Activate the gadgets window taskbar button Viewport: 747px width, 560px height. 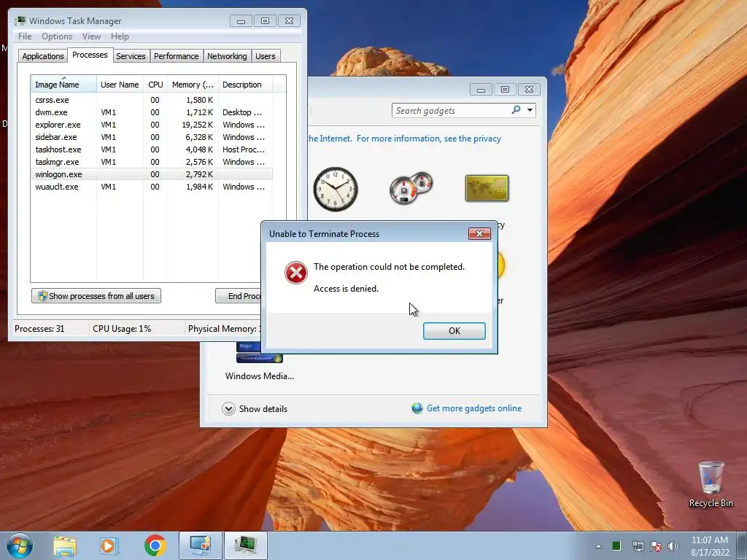pyautogui.click(x=201, y=545)
